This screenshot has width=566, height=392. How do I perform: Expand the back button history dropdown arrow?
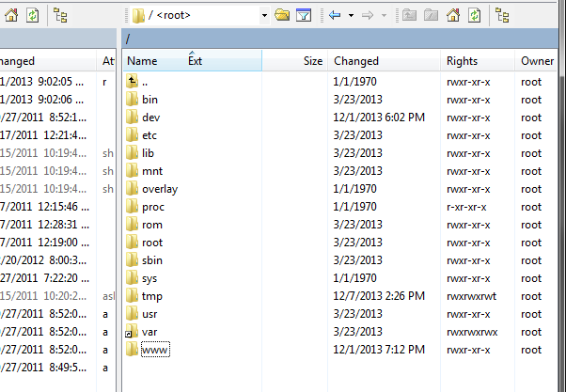[351, 16]
